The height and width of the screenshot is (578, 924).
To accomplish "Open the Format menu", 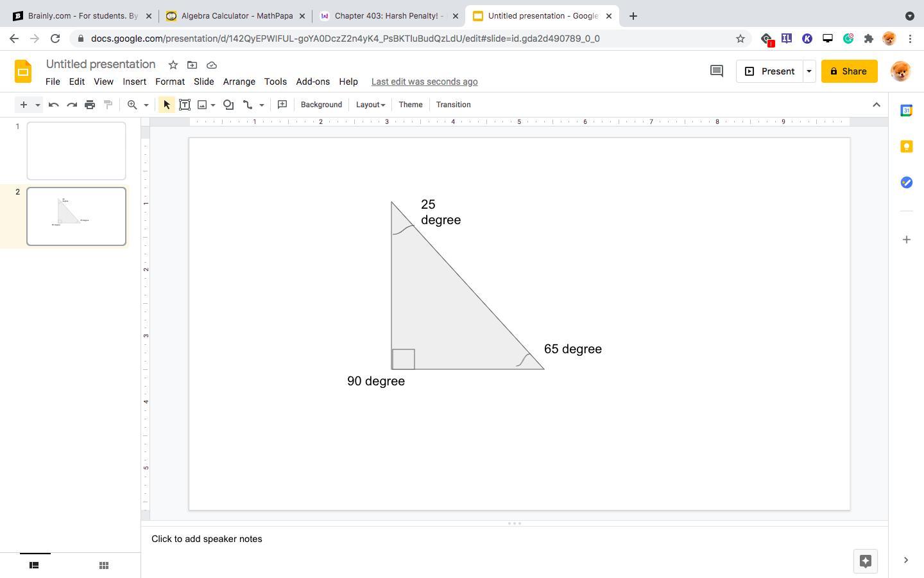I will 170,82.
